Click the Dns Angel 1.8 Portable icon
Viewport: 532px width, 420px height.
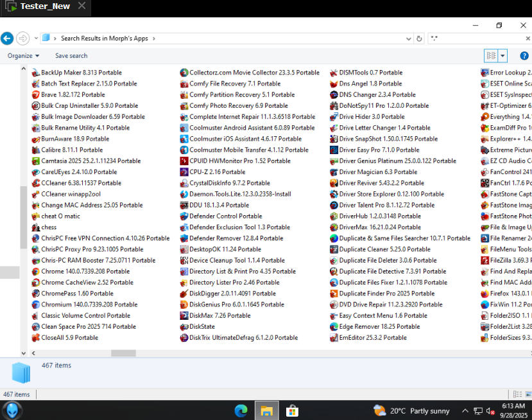334,83
